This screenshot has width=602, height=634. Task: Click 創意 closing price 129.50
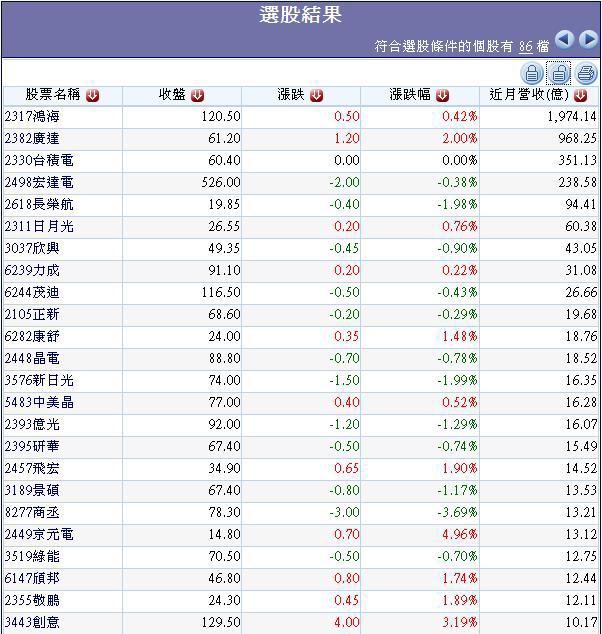click(221, 623)
